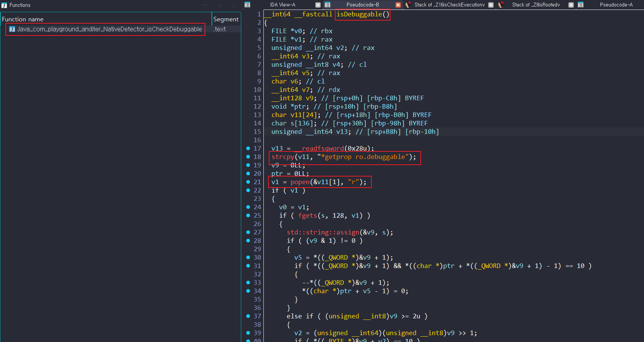Sort by the Function name column header
This screenshot has height=342, width=644.
23,19
